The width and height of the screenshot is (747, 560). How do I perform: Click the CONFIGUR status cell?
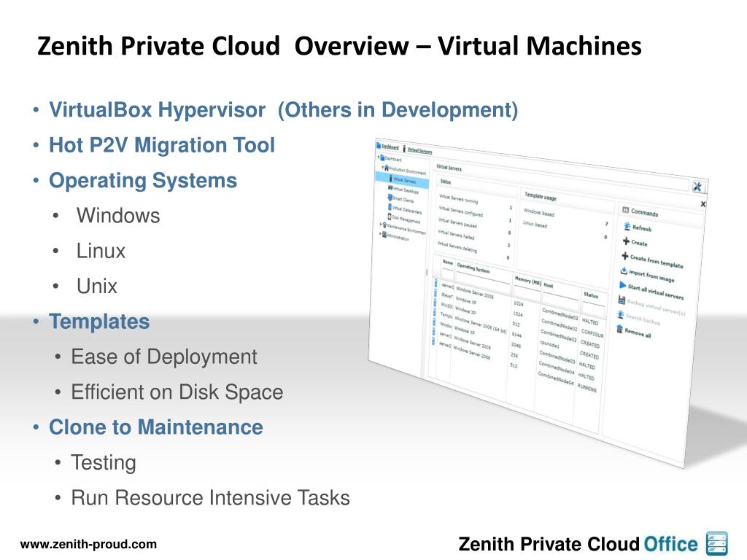click(592, 333)
